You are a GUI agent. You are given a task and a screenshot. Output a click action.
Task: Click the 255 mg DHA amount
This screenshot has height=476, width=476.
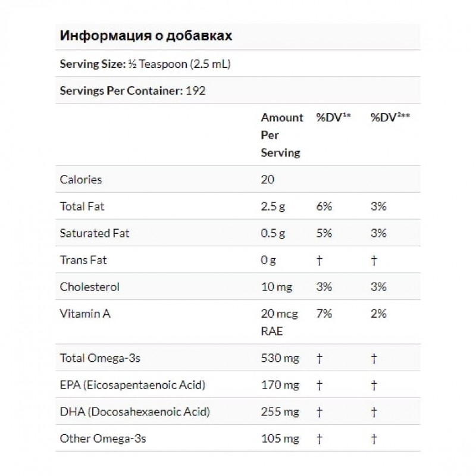click(x=278, y=412)
